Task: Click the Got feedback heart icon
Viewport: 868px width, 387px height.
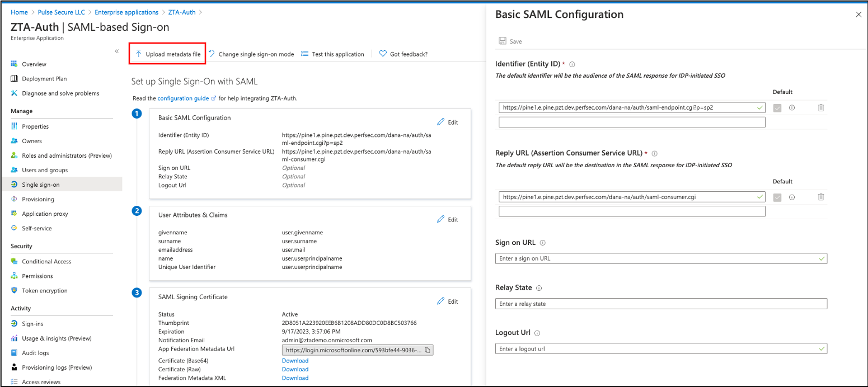Action: click(383, 54)
